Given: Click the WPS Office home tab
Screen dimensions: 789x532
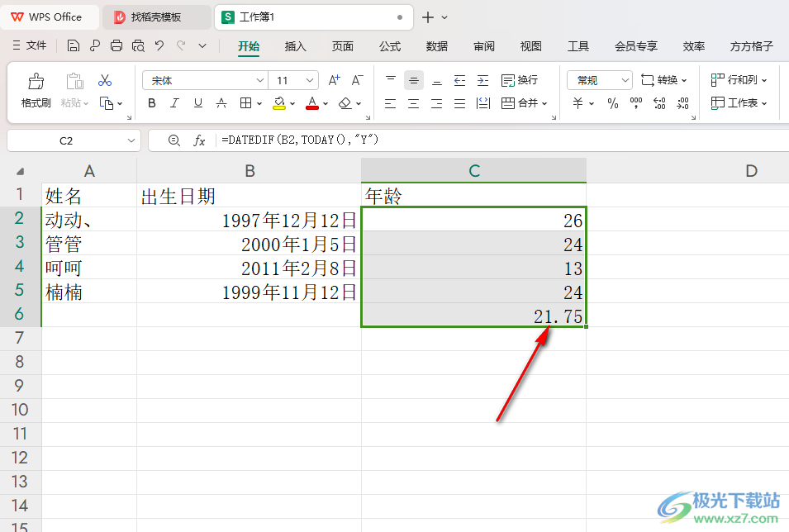Looking at the screenshot, I should pyautogui.click(x=50, y=17).
